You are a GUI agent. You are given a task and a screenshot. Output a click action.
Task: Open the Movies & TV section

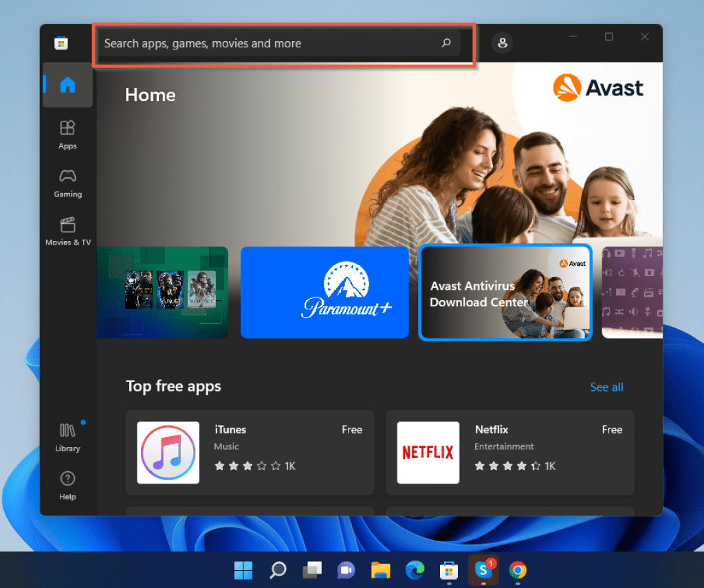(x=68, y=231)
